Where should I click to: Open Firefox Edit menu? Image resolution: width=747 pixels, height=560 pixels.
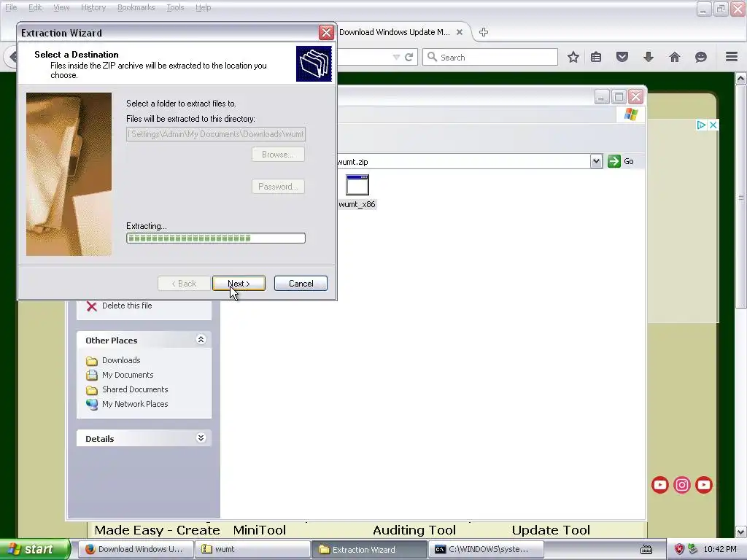35,7
